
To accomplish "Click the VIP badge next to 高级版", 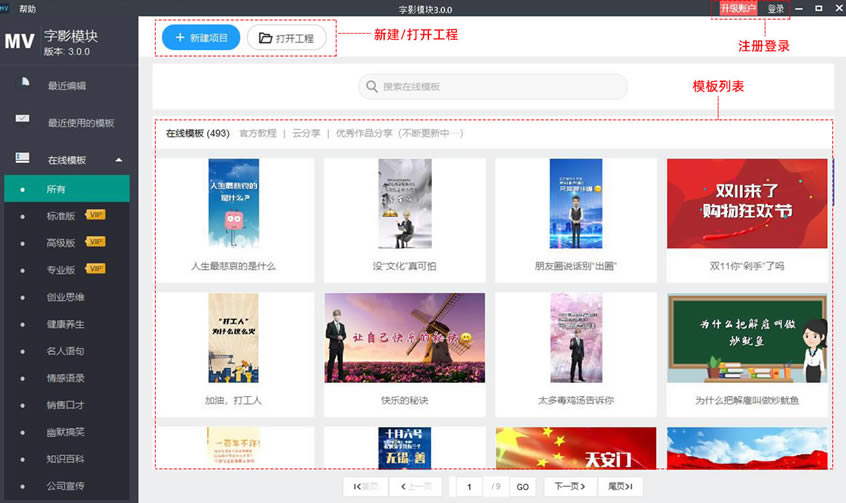I will (x=95, y=242).
